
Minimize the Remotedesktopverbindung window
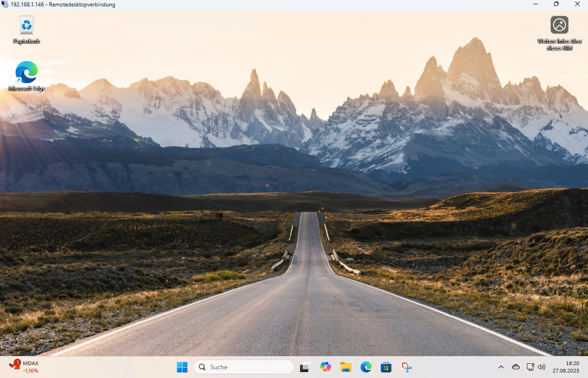pos(535,4)
